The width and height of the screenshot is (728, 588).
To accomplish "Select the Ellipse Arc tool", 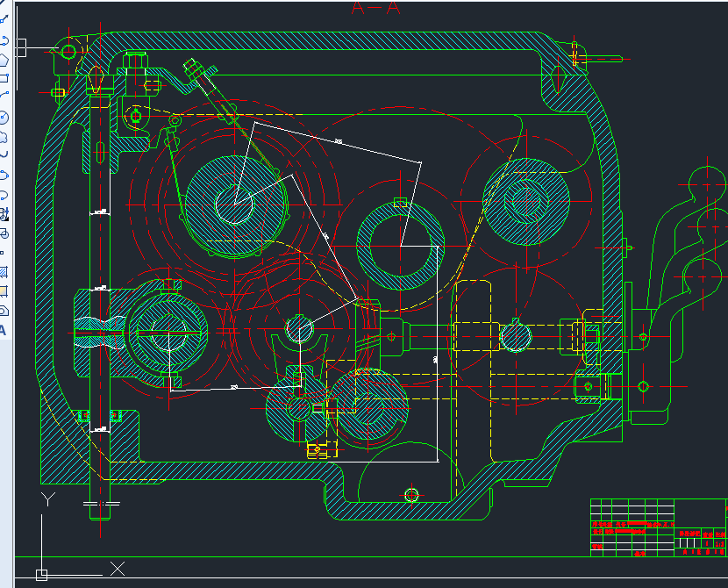I will tap(4, 194).
